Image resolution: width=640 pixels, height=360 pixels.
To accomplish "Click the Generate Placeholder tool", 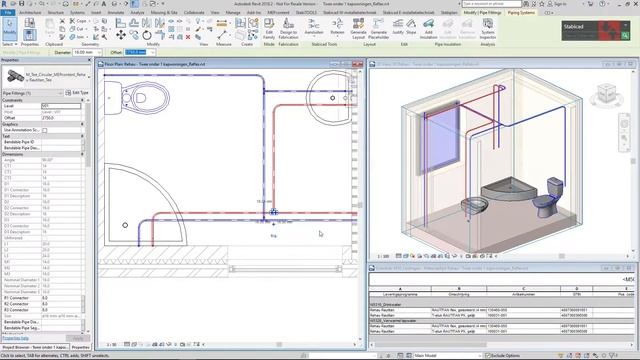I will pos(378,29).
